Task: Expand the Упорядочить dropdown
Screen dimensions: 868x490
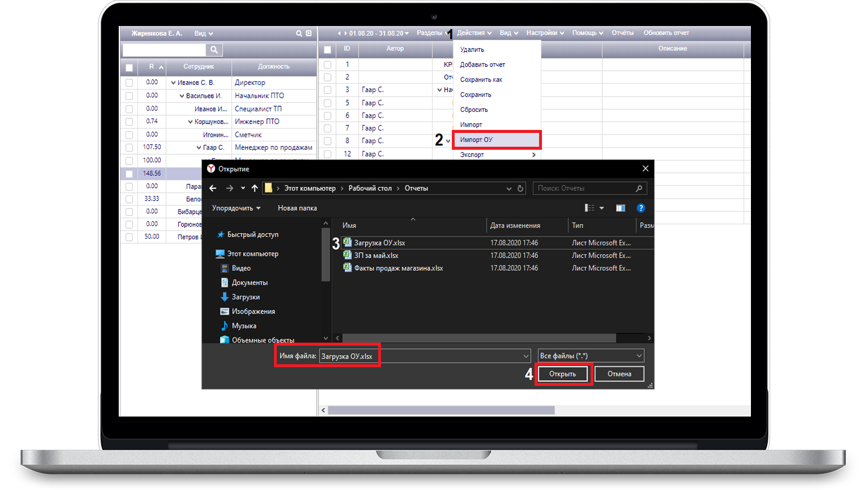Action: click(236, 208)
